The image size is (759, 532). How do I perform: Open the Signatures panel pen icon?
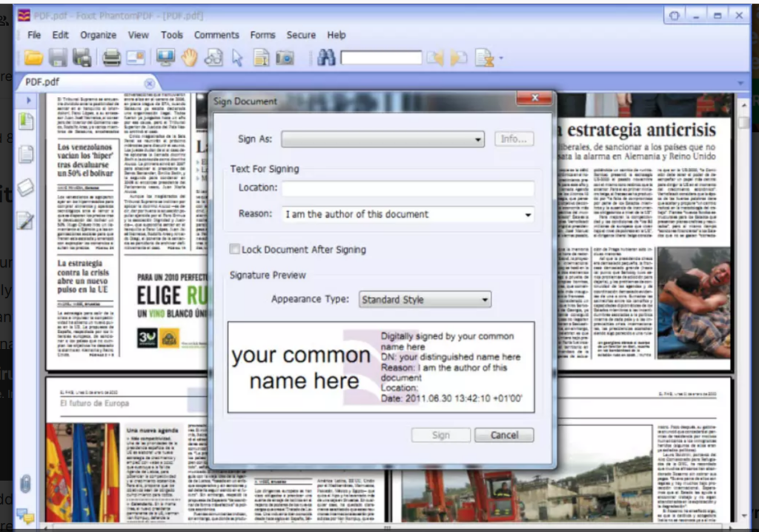click(x=26, y=220)
